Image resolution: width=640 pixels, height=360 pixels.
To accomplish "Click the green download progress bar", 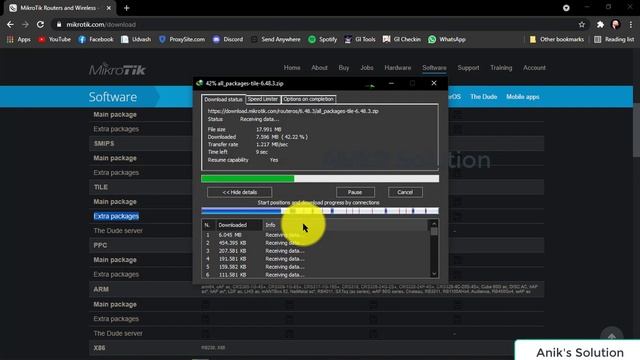I will (320, 178).
